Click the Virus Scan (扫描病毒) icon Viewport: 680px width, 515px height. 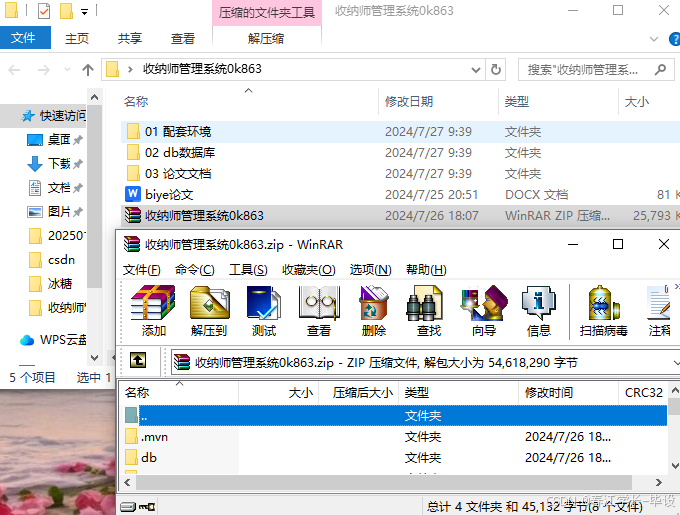(604, 311)
